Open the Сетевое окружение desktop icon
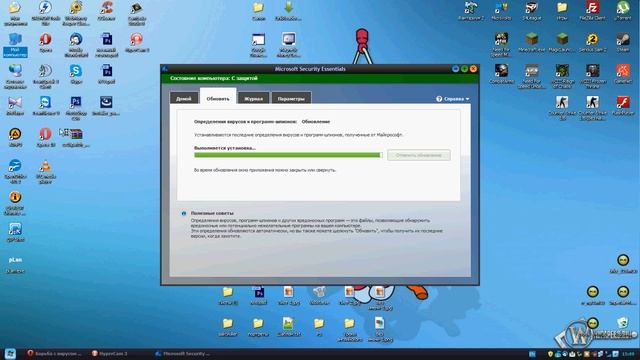Image resolution: width=640 pixels, height=360 pixels. tap(15, 76)
